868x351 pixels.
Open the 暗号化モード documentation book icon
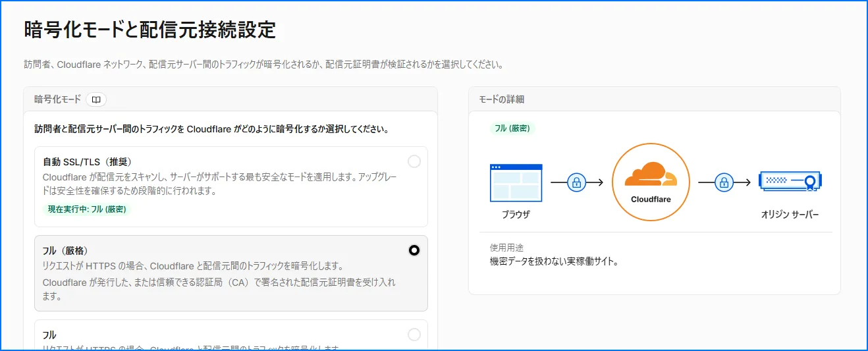(x=96, y=99)
